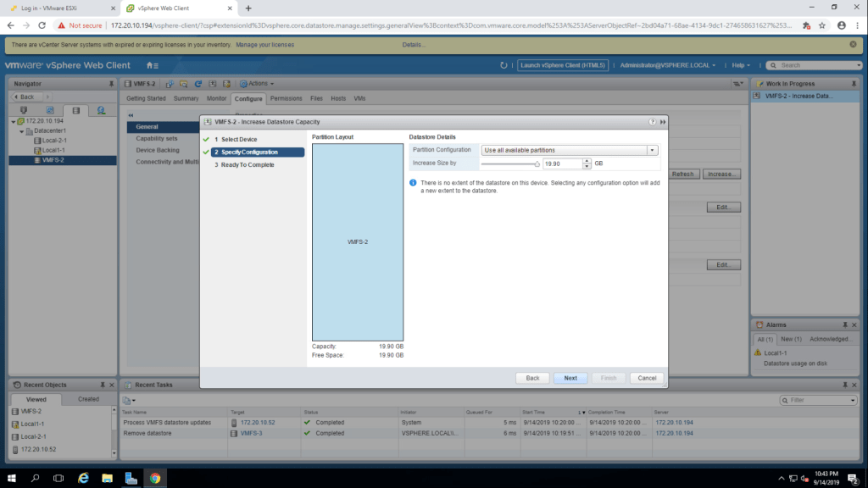Open the dialog help question mark icon
868x488 pixels.
(x=653, y=123)
